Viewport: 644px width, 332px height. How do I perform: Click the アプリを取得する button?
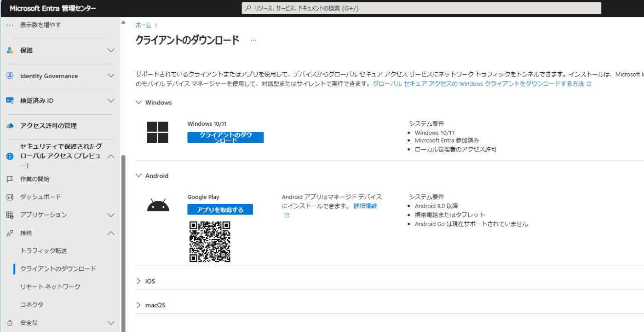220,210
